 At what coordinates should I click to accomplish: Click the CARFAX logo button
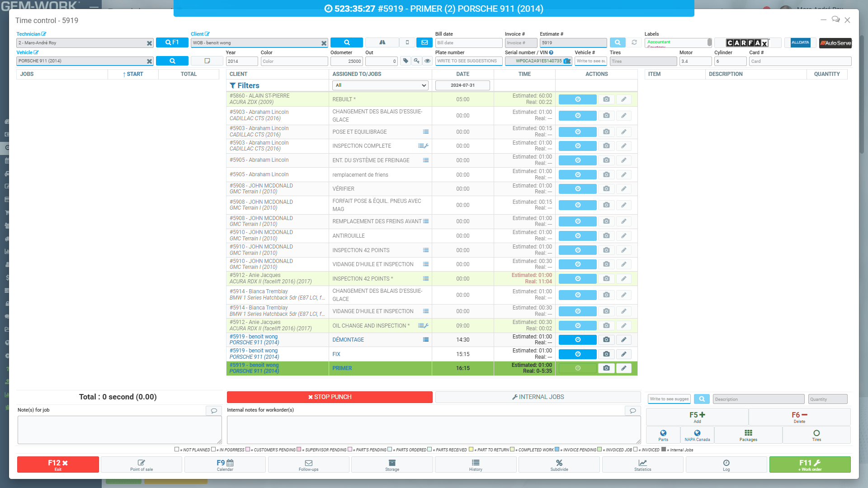[747, 43]
